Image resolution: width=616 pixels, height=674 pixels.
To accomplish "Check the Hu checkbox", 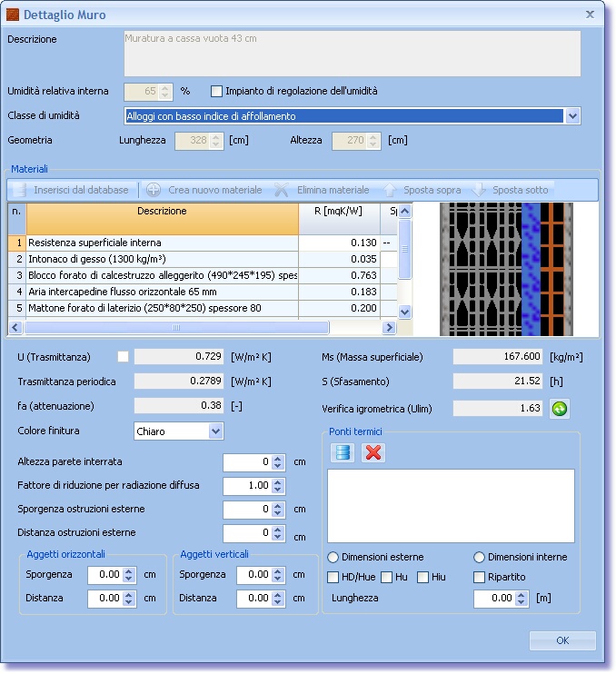I will (x=386, y=578).
